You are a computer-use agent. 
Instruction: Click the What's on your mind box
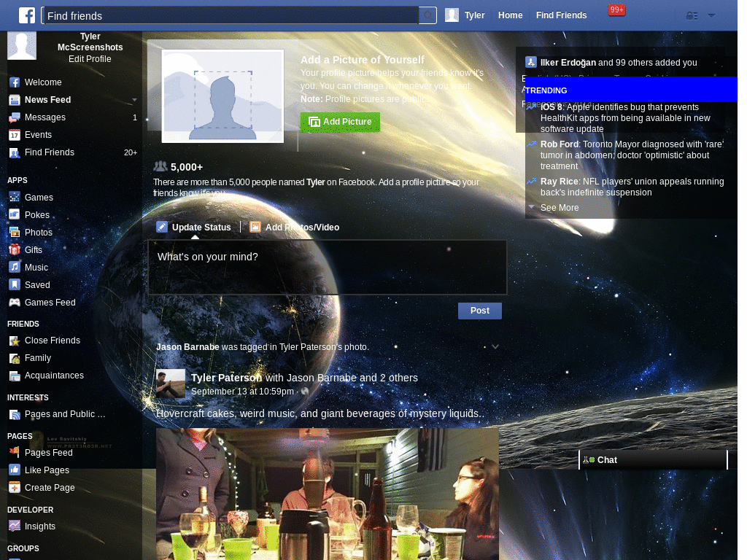(x=328, y=267)
